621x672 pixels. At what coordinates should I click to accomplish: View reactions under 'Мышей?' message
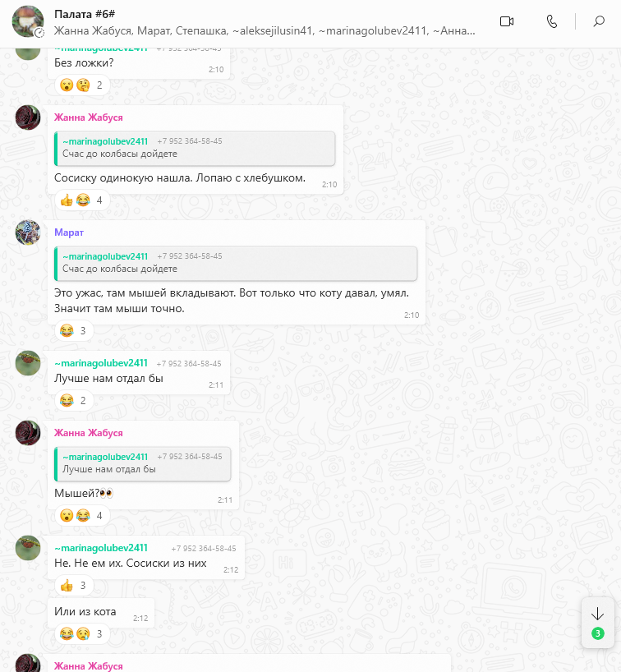(82, 516)
